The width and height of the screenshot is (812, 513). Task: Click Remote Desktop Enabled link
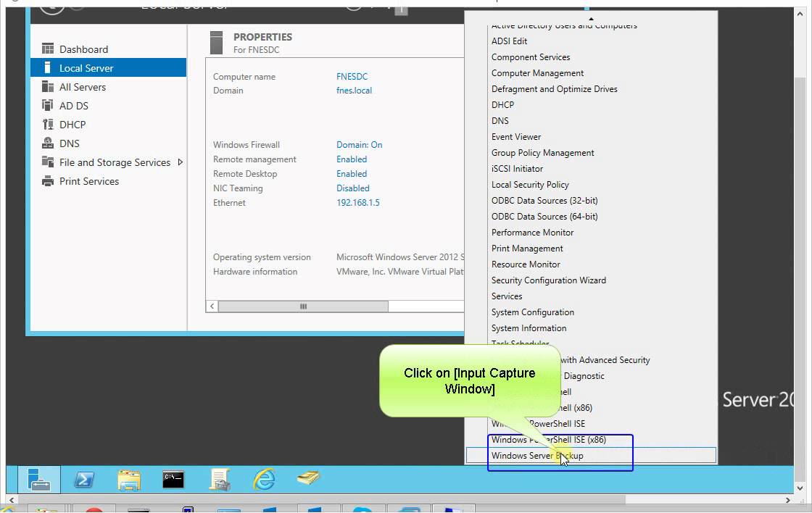[x=351, y=173]
